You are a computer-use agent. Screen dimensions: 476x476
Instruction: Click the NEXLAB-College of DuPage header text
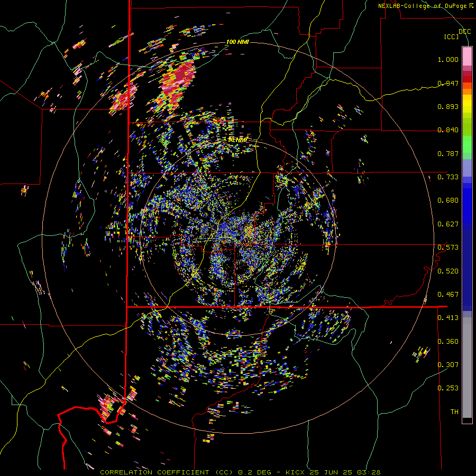(x=426, y=6)
